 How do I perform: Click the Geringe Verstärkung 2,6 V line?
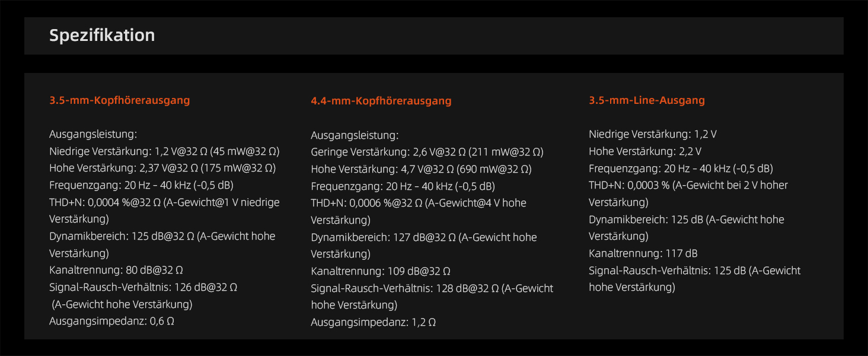coord(427,152)
